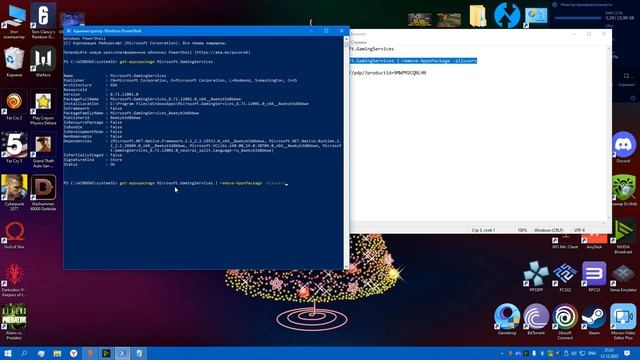The image size is (640, 360).
Task: Open the PPSSPP emulator shortcut
Action: (x=536, y=277)
